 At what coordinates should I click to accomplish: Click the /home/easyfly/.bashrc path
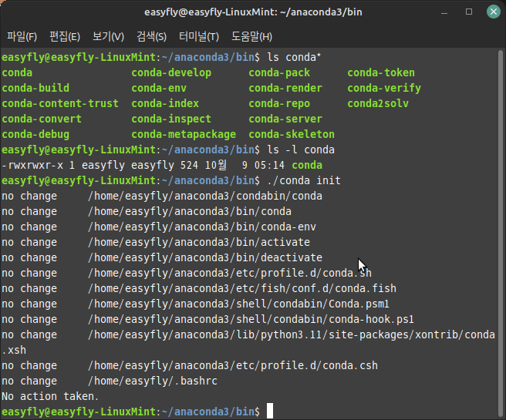pyautogui.click(x=153, y=381)
